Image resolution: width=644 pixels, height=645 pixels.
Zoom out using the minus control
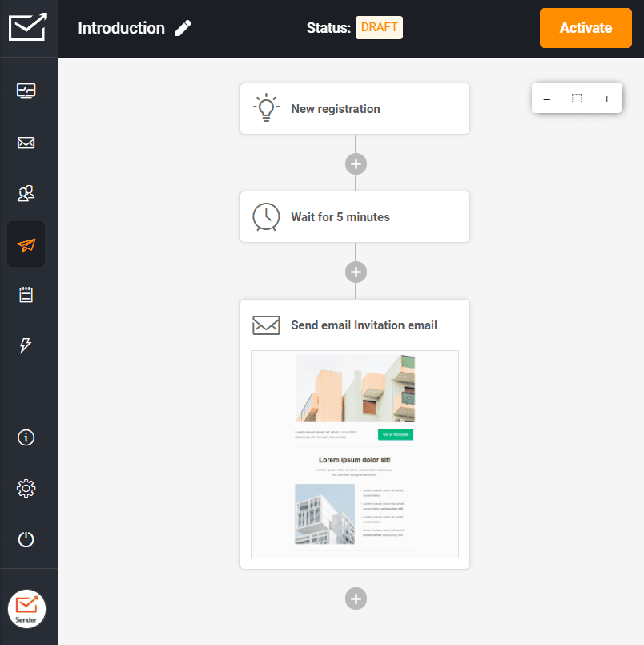click(x=547, y=99)
